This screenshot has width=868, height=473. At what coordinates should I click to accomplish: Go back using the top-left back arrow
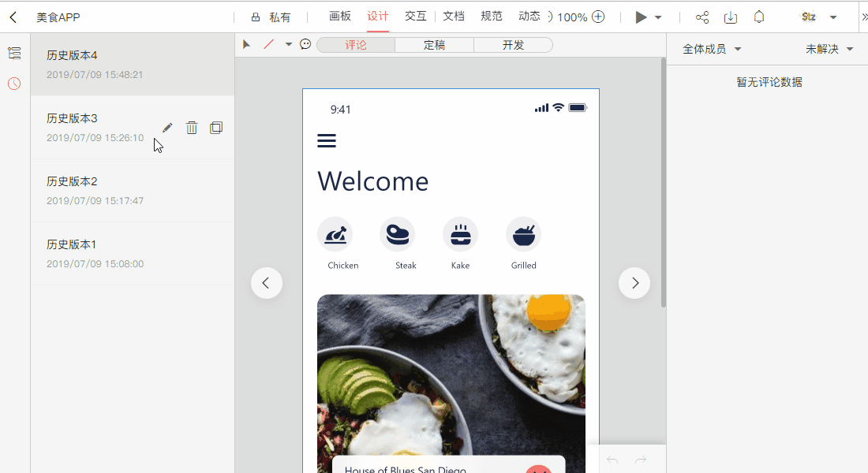click(x=13, y=17)
